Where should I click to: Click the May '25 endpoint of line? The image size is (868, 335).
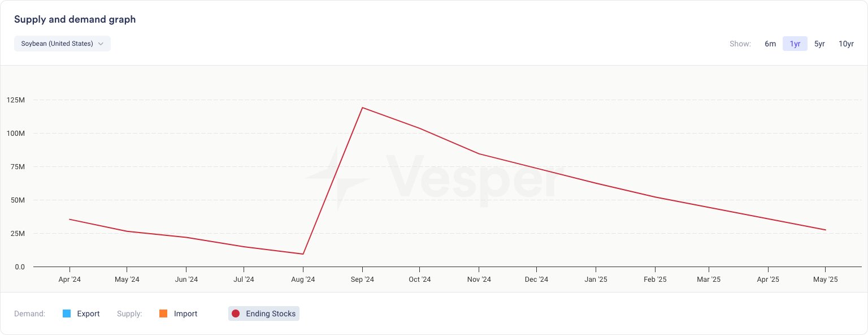click(826, 230)
